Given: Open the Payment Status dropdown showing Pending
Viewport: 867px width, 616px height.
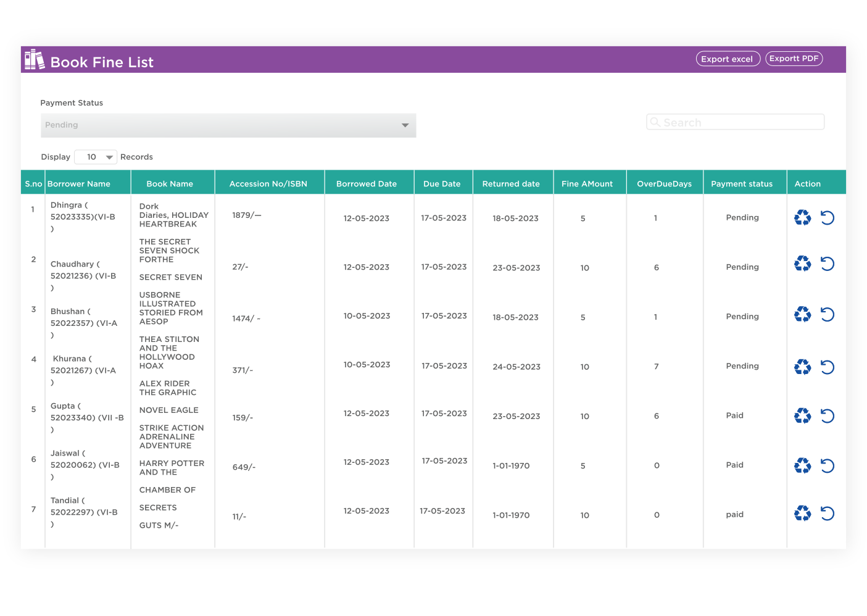Looking at the screenshot, I should coord(228,125).
